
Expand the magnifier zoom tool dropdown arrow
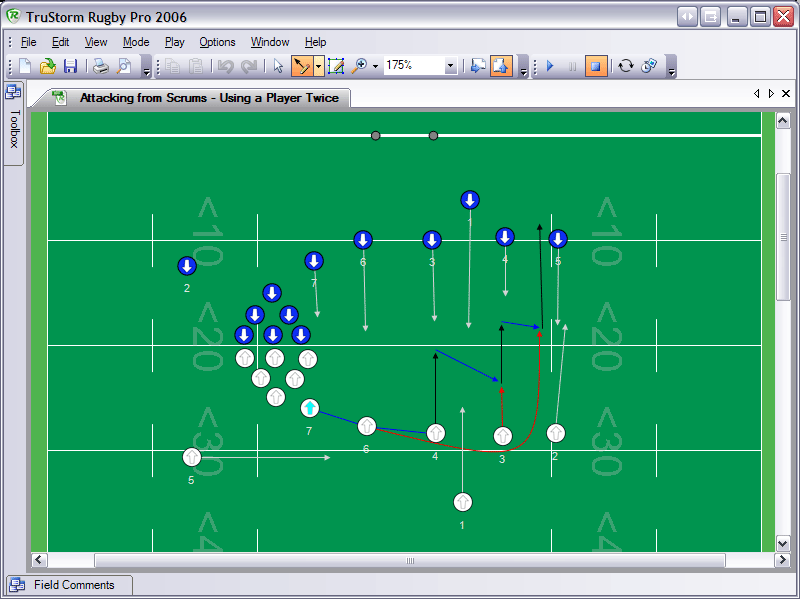[375, 66]
